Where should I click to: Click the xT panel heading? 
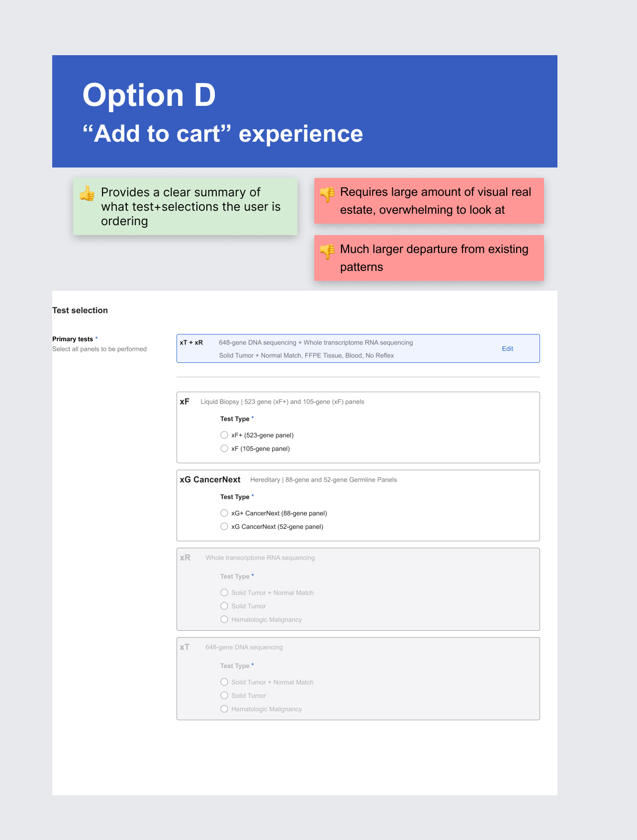tap(184, 647)
